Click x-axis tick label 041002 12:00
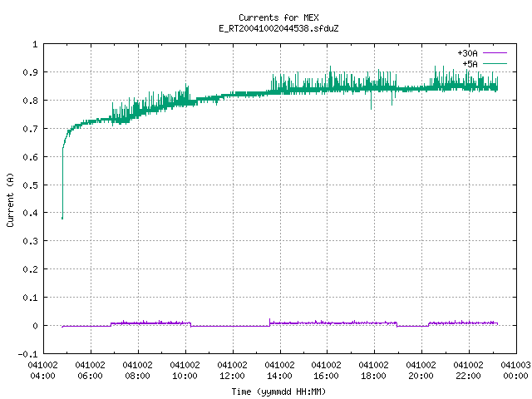 (x=233, y=371)
